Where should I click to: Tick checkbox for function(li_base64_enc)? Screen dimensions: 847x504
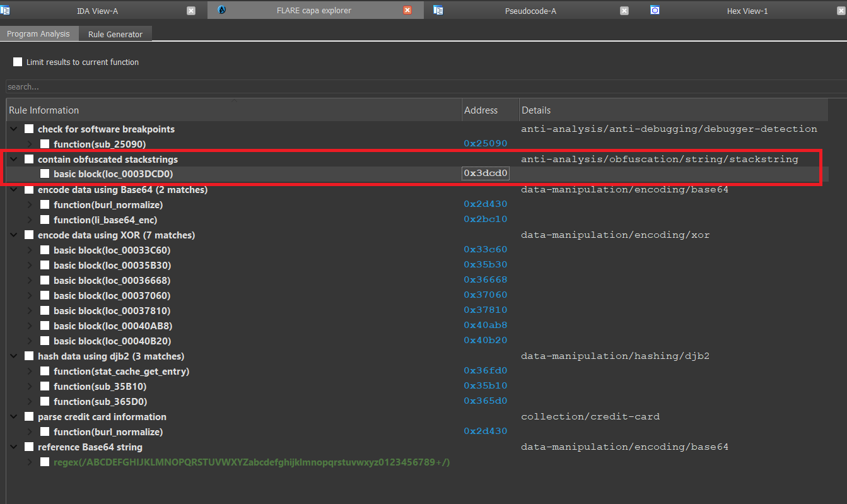pos(45,220)
